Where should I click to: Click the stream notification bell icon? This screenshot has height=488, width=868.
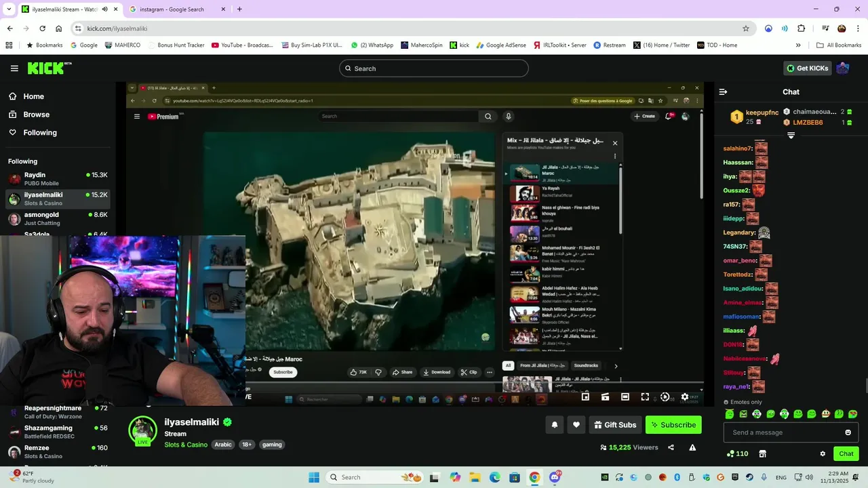[x=554, y=425]
